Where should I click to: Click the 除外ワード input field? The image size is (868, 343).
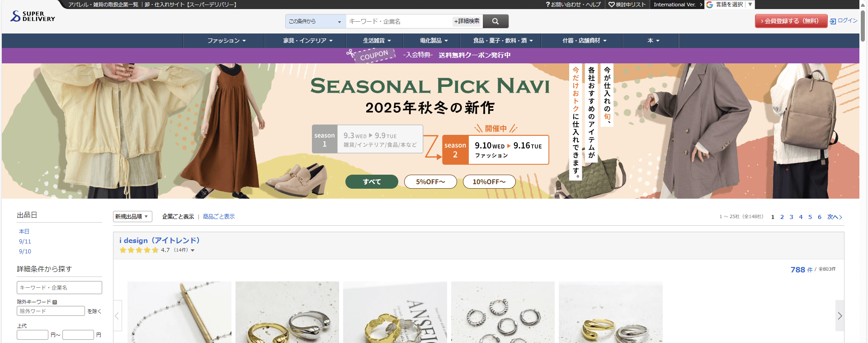pos(51,311)
